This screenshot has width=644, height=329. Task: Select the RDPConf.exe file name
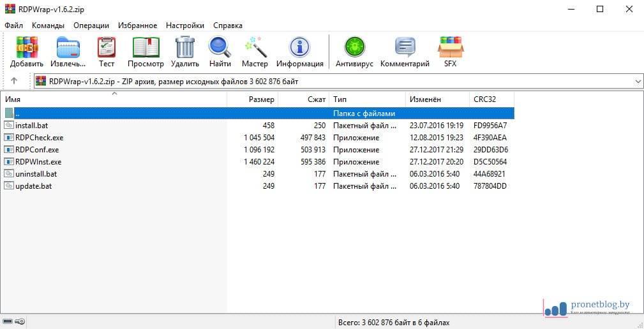pyautogui.click(x=37, y=150)
